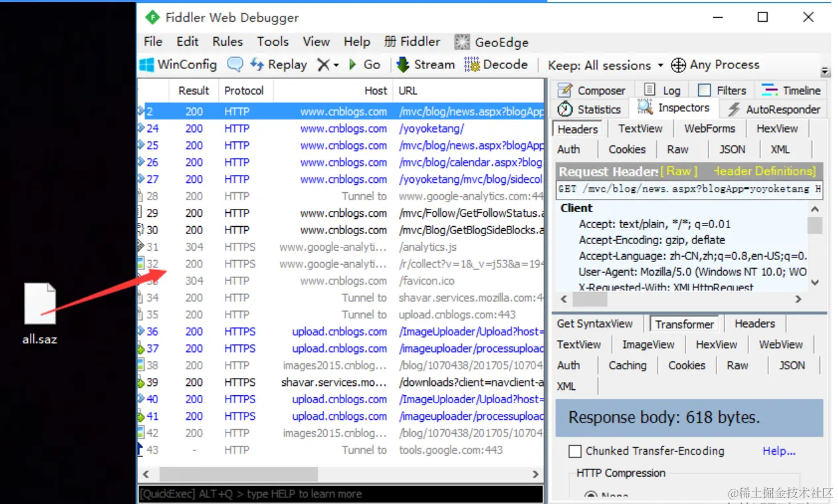Sort sessions by Result column header

(194, 91)
